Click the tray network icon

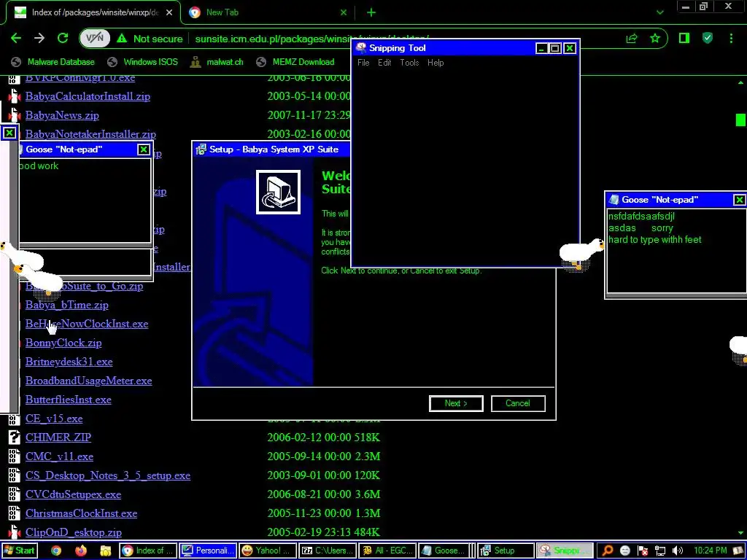click(x=659, y=551)
